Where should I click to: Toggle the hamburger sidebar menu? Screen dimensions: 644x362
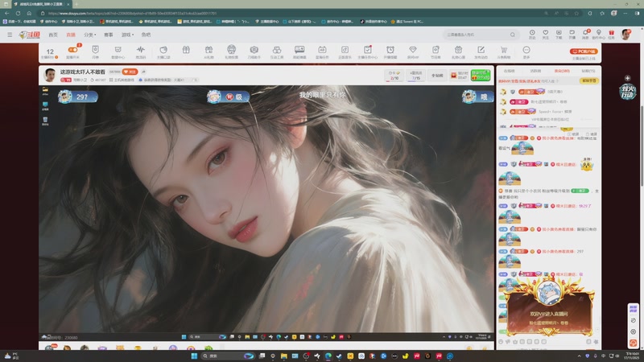[10, 35]
